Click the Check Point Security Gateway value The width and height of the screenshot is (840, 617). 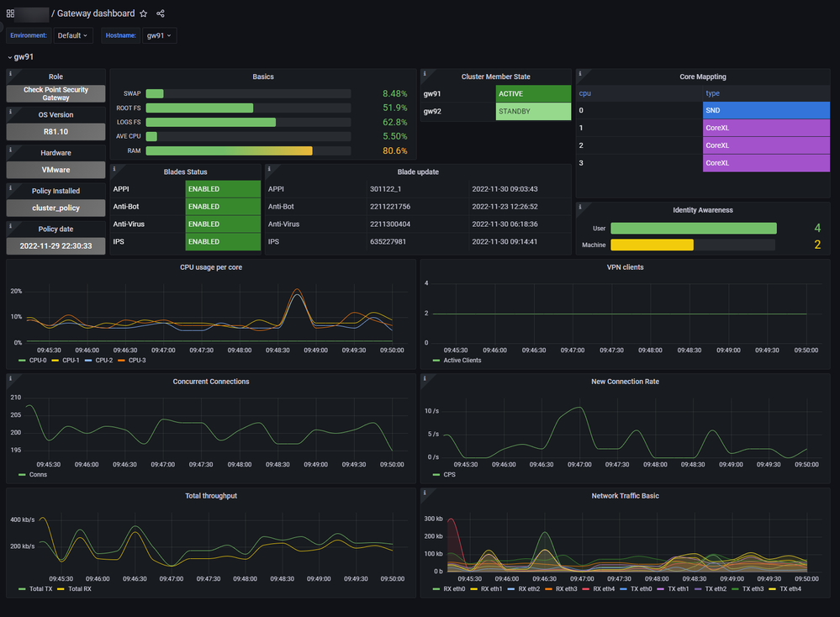tap(55, 94)
